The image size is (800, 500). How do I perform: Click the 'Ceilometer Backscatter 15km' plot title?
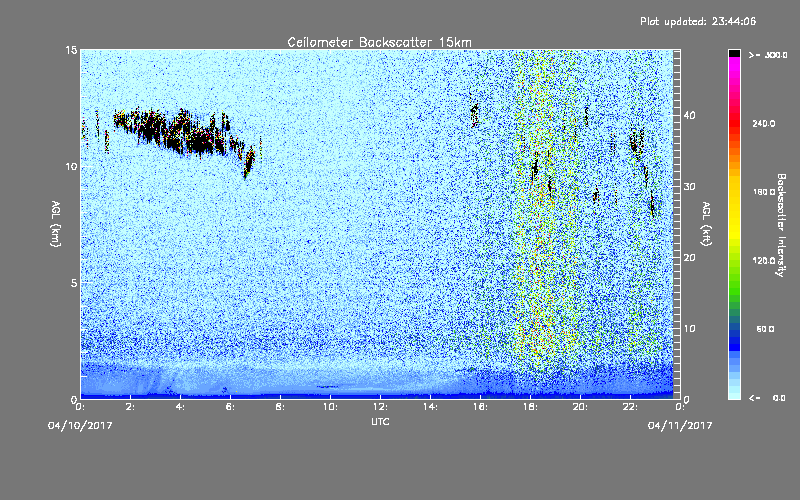(x=379, y=42)
